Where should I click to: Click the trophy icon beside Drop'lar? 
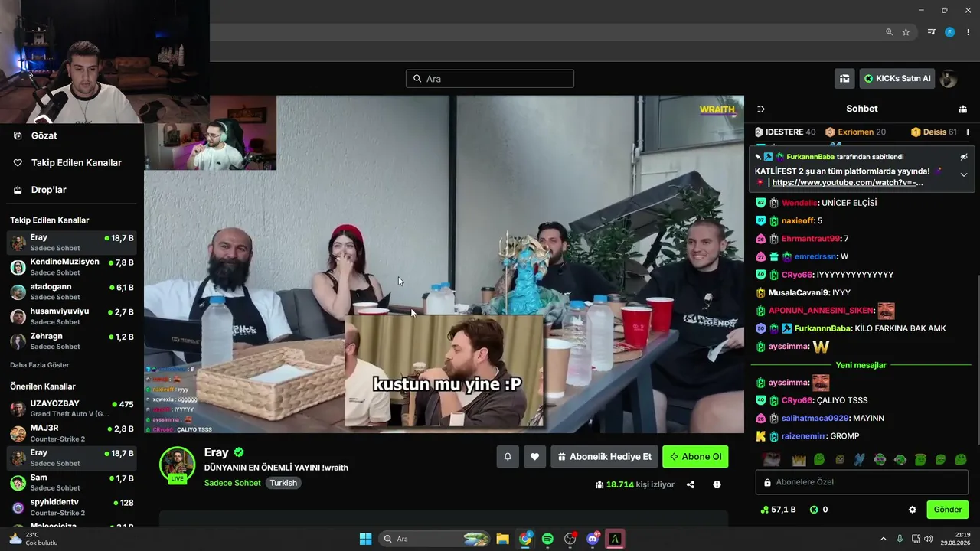click(x=18, y=190)
